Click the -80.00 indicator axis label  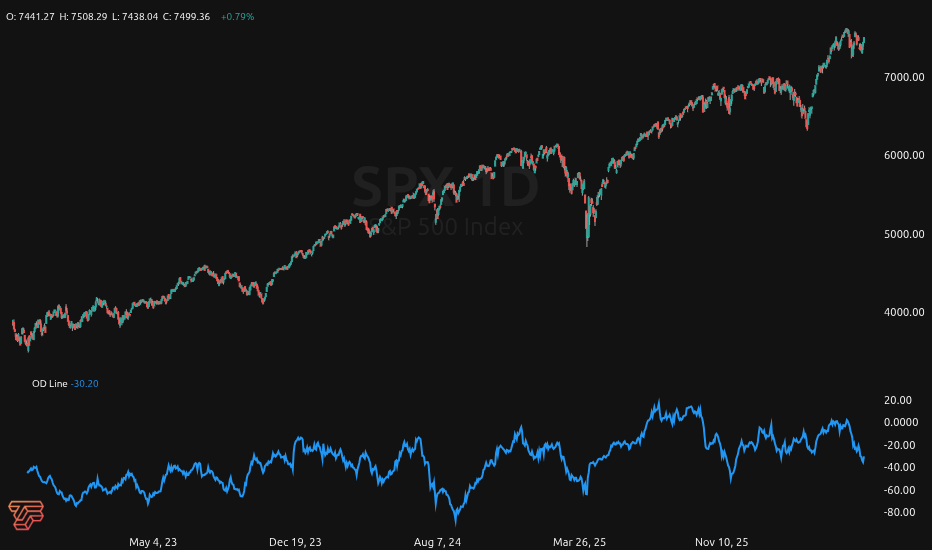[x=899, y=513]
